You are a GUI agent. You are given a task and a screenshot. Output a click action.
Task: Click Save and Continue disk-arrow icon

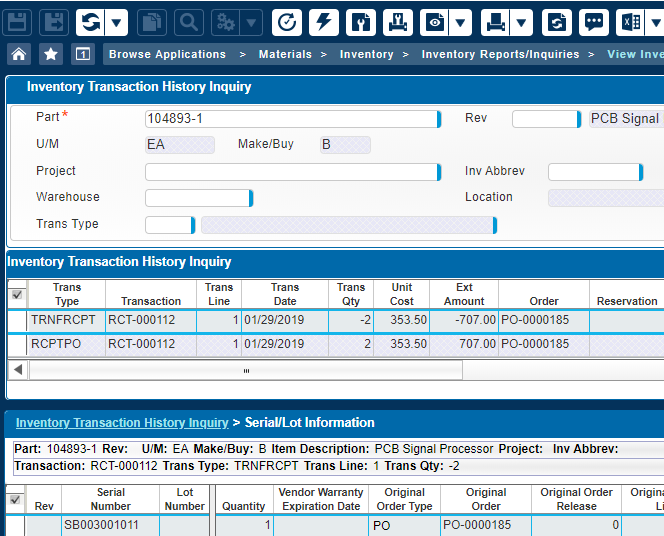click(x=54, y=22)
